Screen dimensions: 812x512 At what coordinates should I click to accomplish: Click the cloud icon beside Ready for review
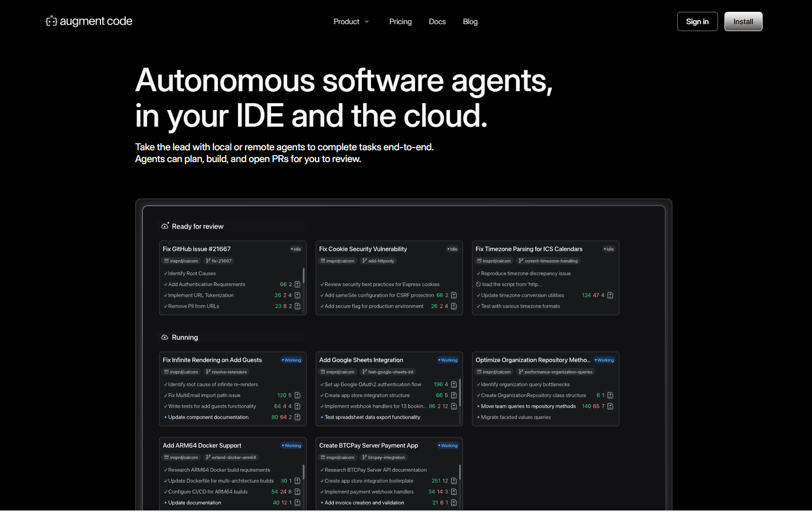pyautogui.click(x=165, y=226)
